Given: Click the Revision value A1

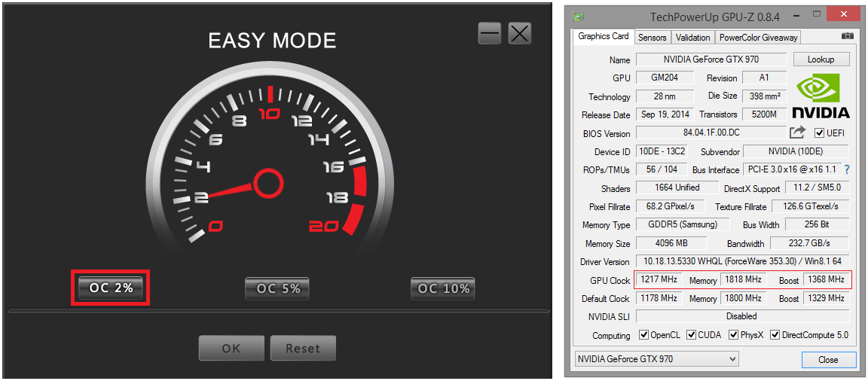Looking at the screenshot, I should [764, 78].
